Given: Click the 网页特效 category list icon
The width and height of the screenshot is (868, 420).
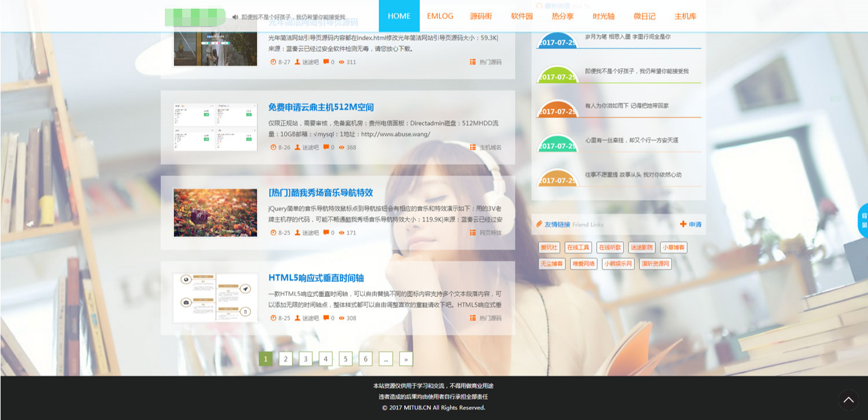Looking at the screenshot, I should click(x=473, y=233).
